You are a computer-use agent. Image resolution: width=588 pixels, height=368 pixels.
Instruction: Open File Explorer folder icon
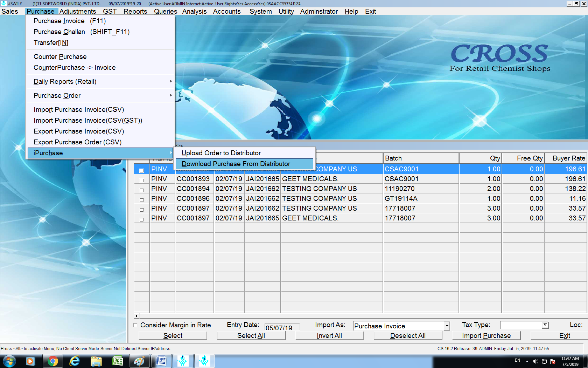tap(96, 361)
